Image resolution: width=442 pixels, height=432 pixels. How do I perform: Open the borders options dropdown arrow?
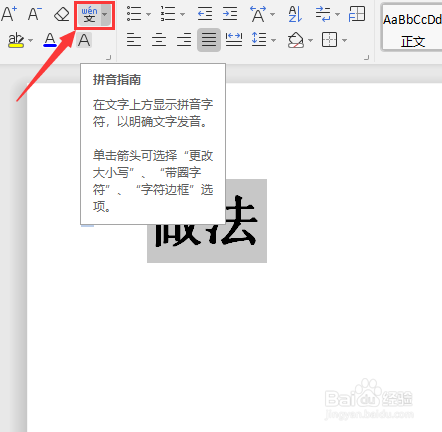coord(344,40)
